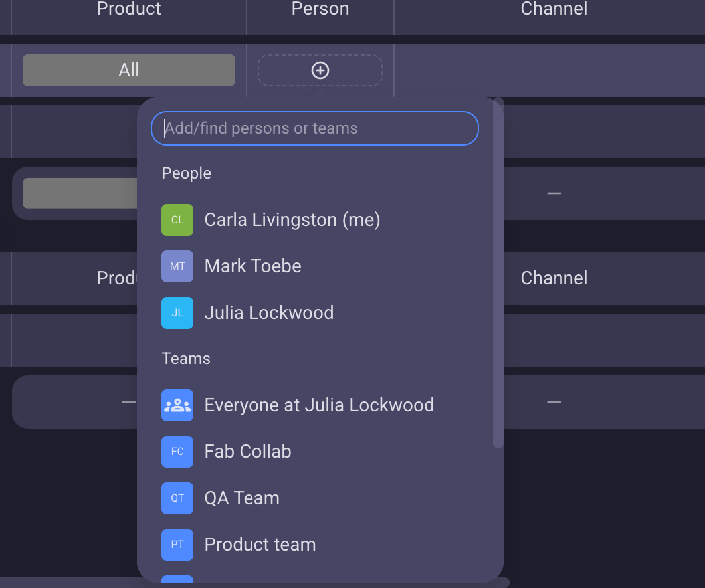Choose the Fab Collab team name
Viewport: 705px width, 588px height.
[248, 452]
